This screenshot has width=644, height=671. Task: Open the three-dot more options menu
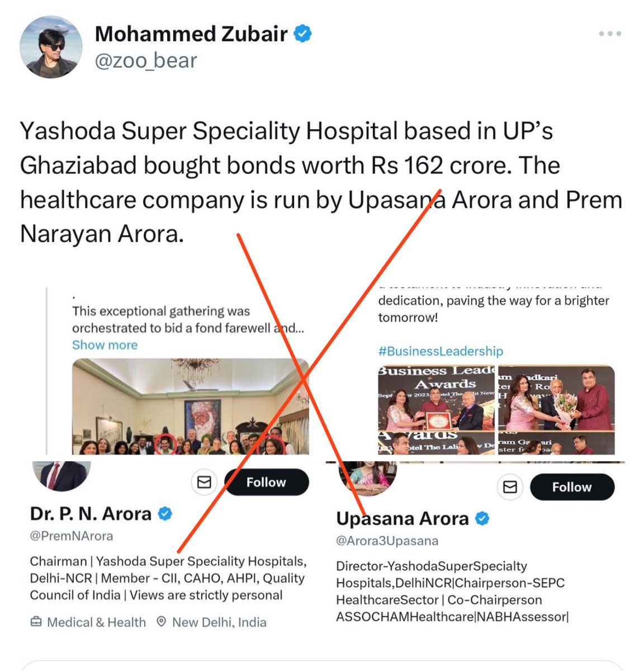point(609,34)
